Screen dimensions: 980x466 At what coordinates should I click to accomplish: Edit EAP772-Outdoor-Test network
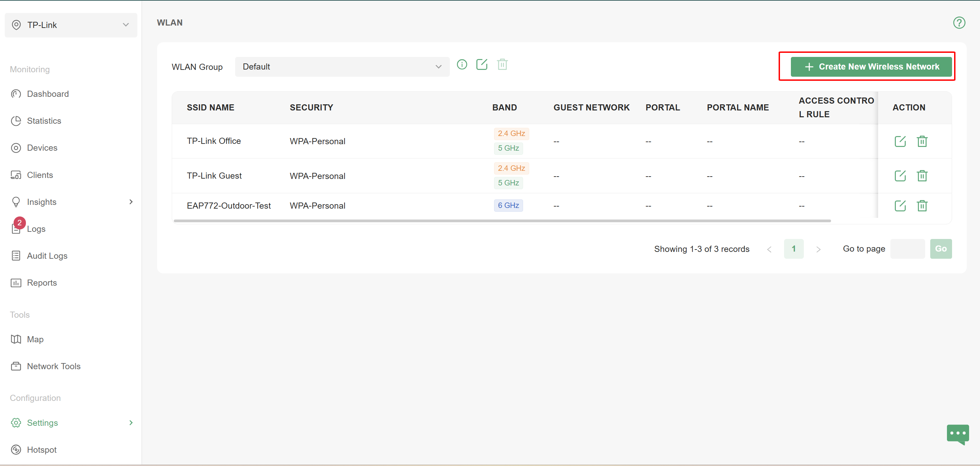(900, 206)
